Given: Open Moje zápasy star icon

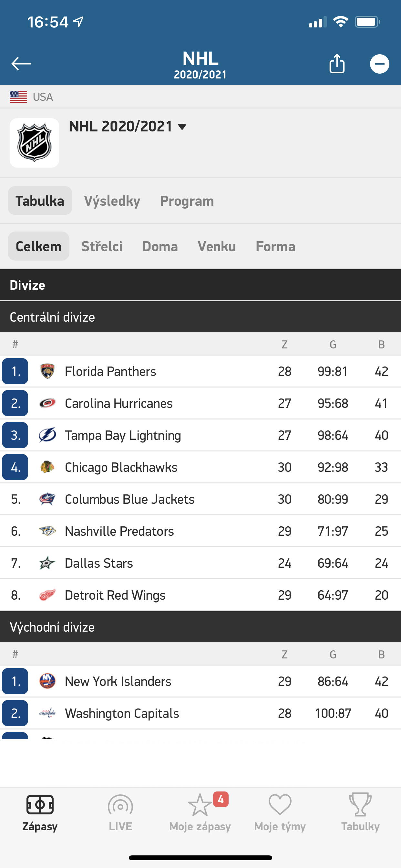Looking at the screenshot, I should [x=200, y=805].
